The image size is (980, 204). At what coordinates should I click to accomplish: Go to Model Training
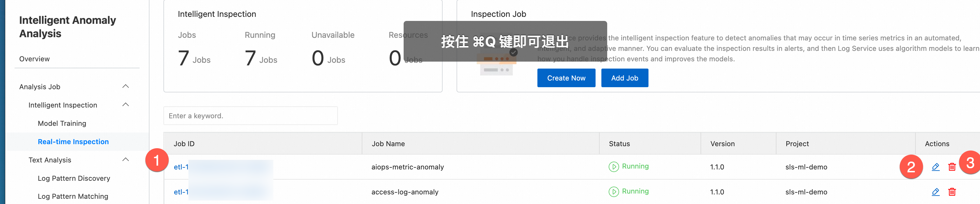62,124
